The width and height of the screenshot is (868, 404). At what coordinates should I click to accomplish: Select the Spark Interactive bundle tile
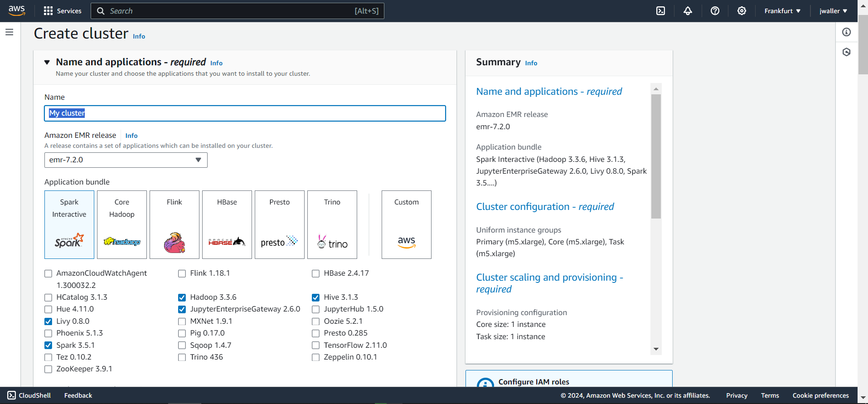(x=69, y=224)
